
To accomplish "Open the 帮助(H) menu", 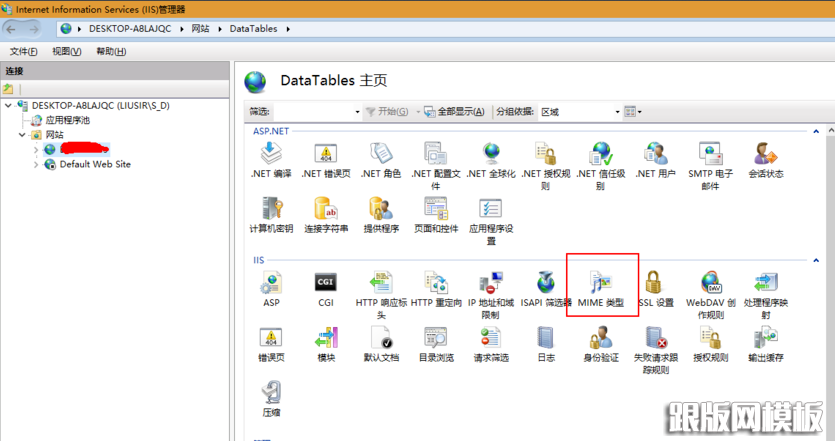I will pyautogui.click(x=111, y=52).
